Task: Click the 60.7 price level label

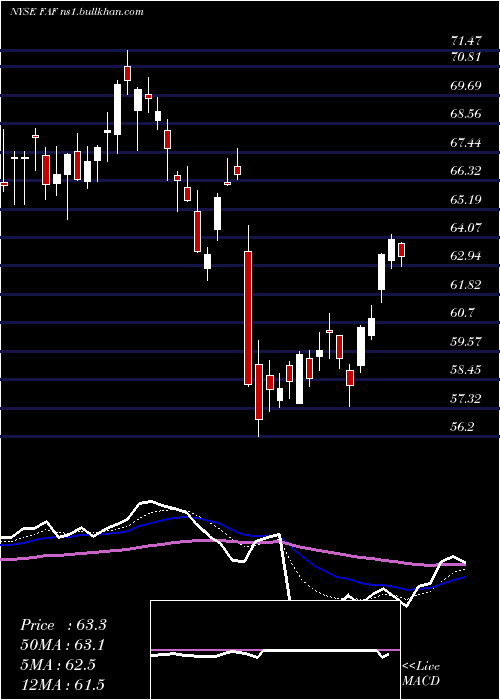Action: 462,313
